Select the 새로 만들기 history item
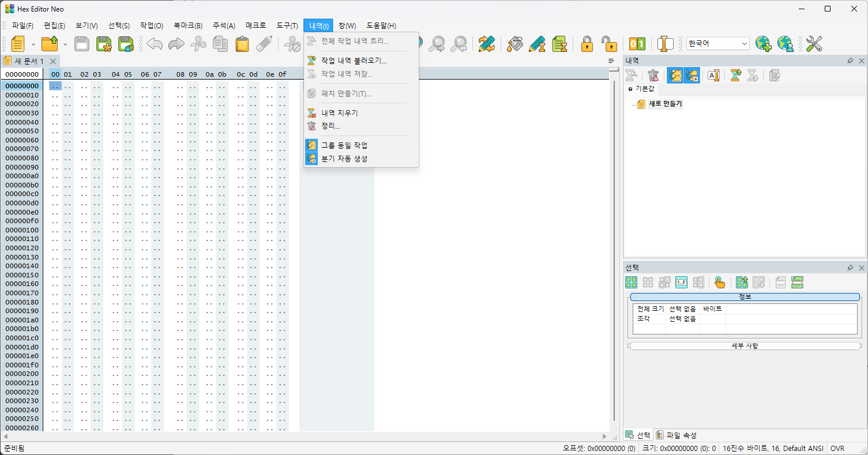Image resolution: width=868 pixels, height=455 pixels. [x=665, y=104]
